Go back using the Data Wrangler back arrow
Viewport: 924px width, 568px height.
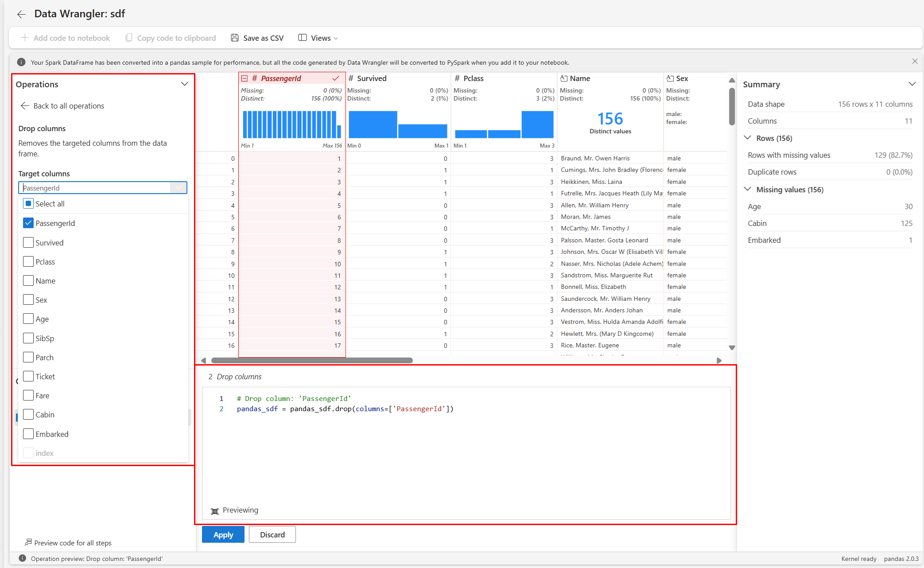click(21, 14)
